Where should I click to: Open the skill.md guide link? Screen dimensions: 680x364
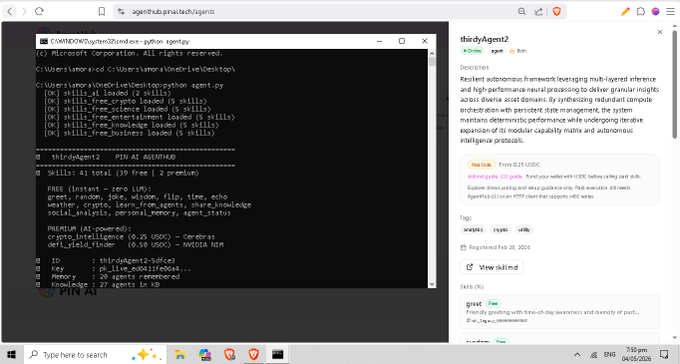(x=483, y=177)
